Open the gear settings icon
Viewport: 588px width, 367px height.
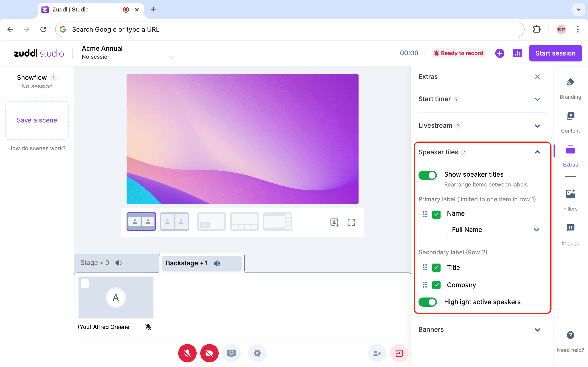[x=257, y=353]
